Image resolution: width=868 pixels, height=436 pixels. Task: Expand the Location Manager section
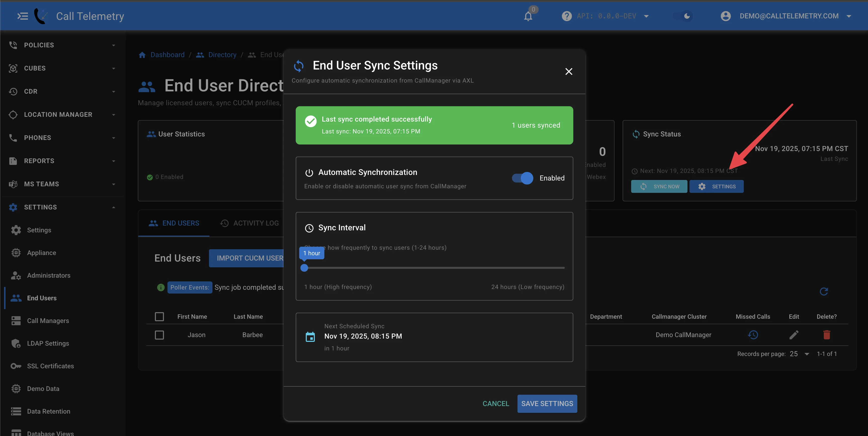point(63,114)
